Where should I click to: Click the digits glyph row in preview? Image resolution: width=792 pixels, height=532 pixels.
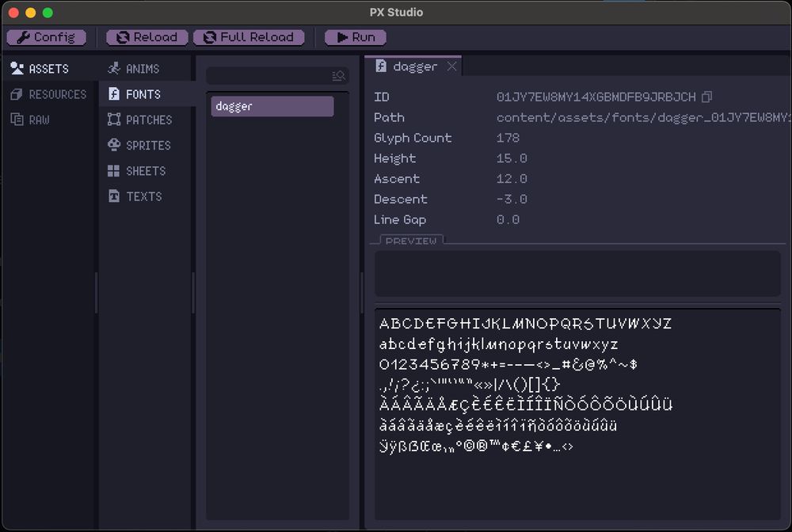[508, 364]
